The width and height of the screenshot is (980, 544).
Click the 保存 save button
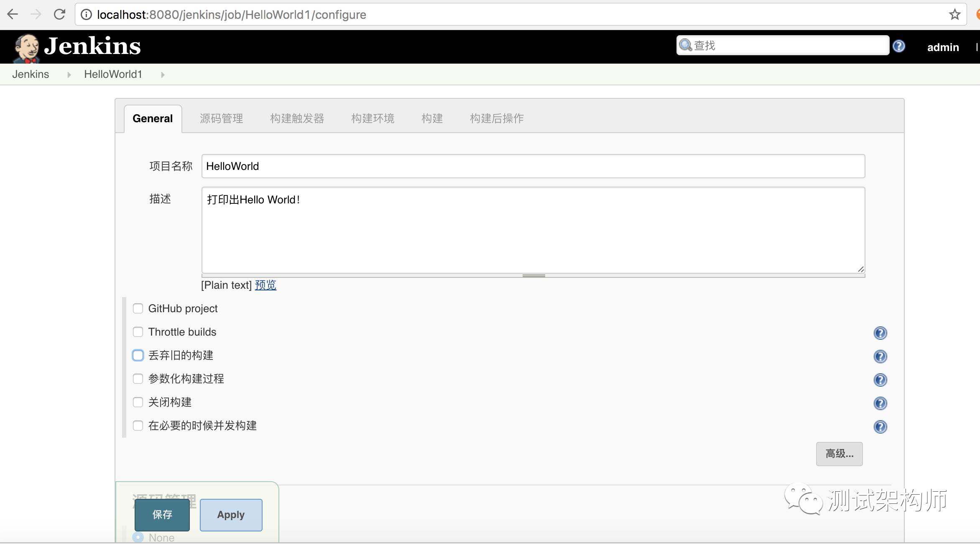click(162, 515)
